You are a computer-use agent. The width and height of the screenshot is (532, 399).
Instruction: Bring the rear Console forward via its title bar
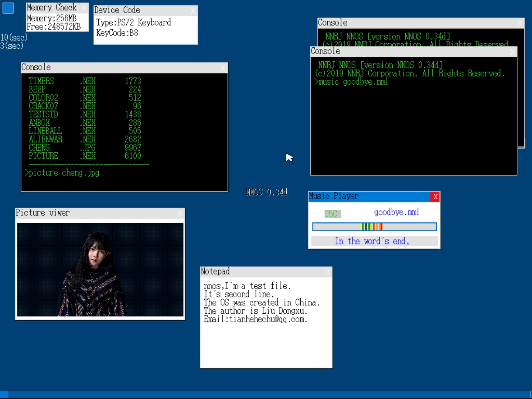(417, 23)
